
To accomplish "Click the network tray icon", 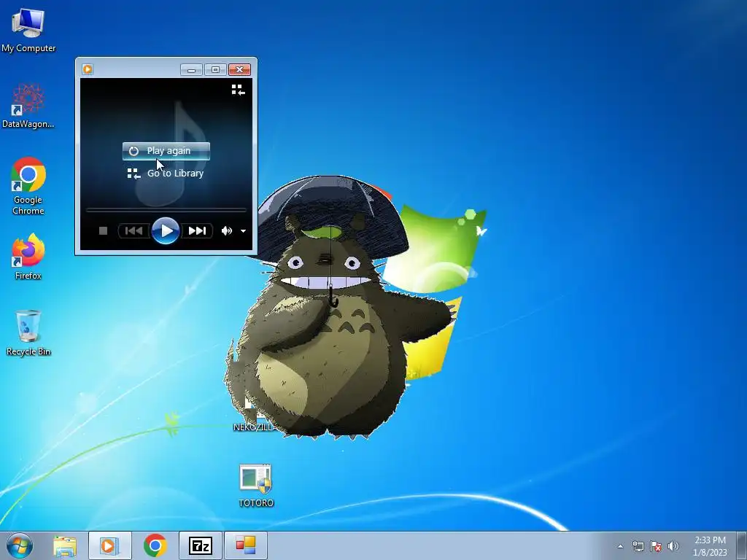I will tap(638, 546).
